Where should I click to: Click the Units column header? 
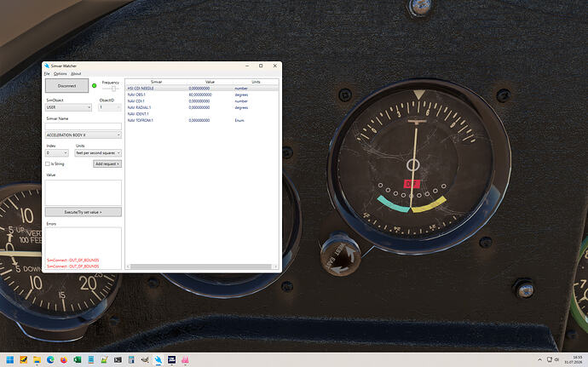256,82
